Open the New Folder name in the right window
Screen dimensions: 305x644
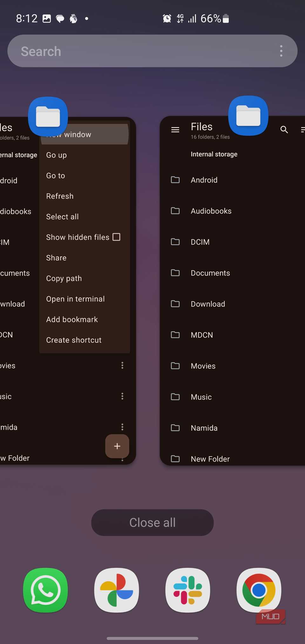tap(210, 459)
